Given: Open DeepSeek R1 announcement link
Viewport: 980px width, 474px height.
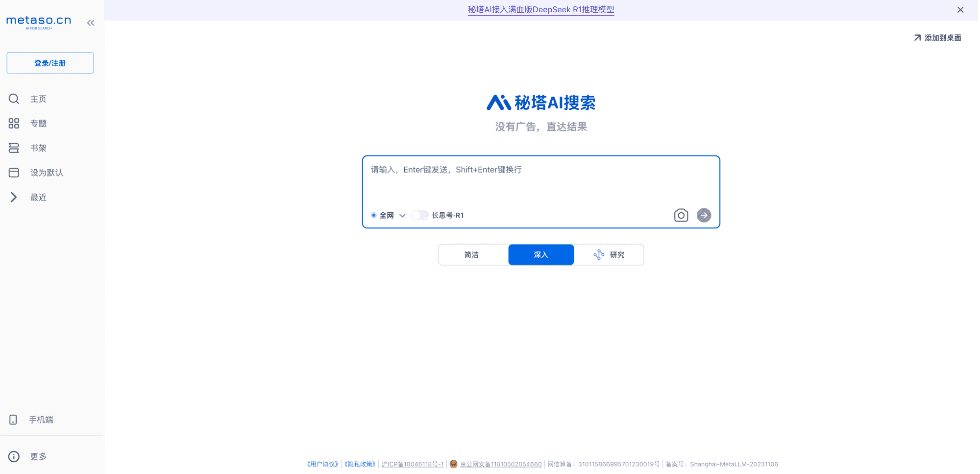Looking at the screenshot, I should [x=541, y=10].
